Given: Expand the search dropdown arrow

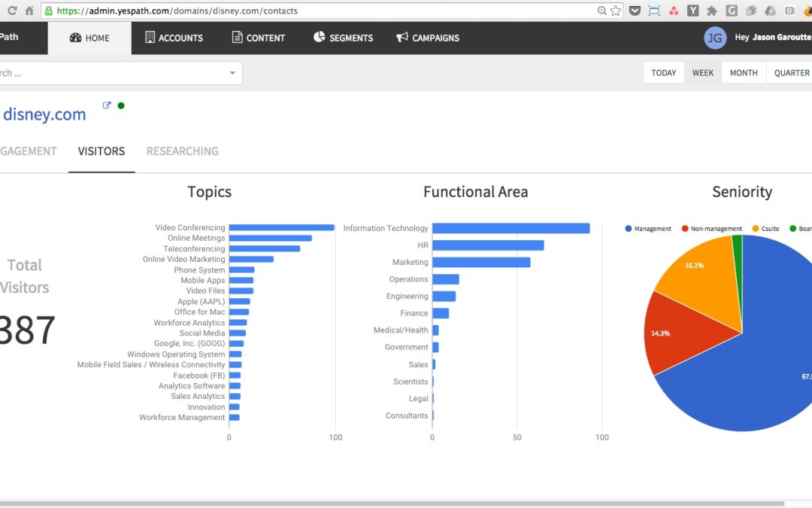Looking at the screenshot, I should [232, 73].
